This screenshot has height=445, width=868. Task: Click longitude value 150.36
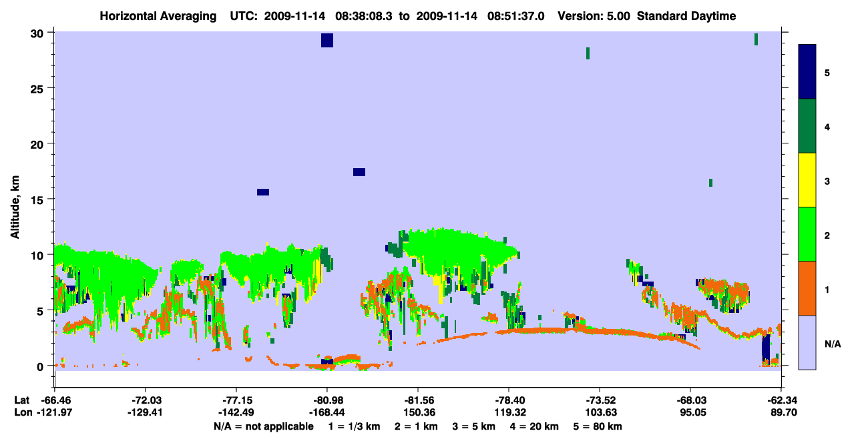point(420,413)
